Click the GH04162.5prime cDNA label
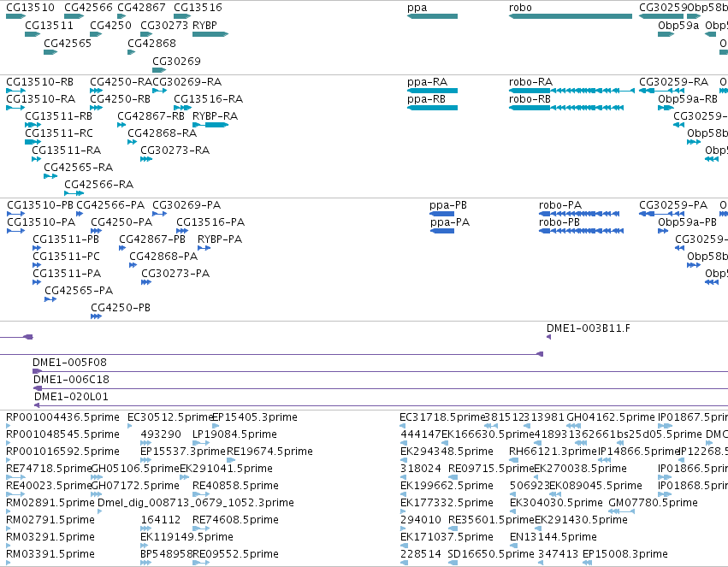This screenshot has height=567, width=728. point(611,417)
